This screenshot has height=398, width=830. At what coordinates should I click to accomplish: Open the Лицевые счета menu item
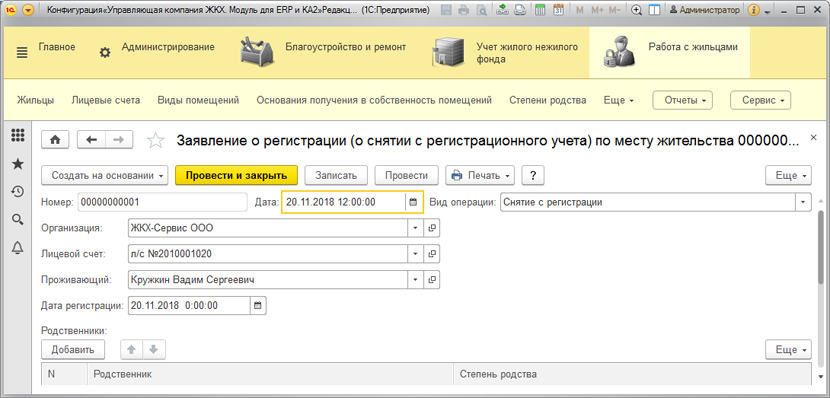[106, 100]
